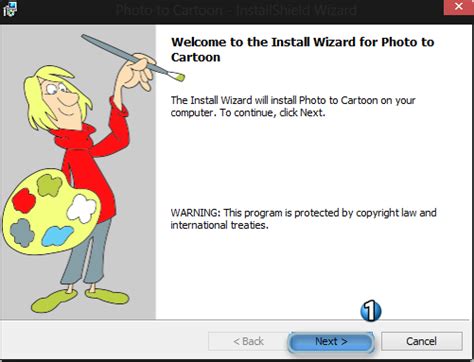Click the disabled < Back button
The width and height of the screenshot is (474, 362).
click(x=248, y=341)
